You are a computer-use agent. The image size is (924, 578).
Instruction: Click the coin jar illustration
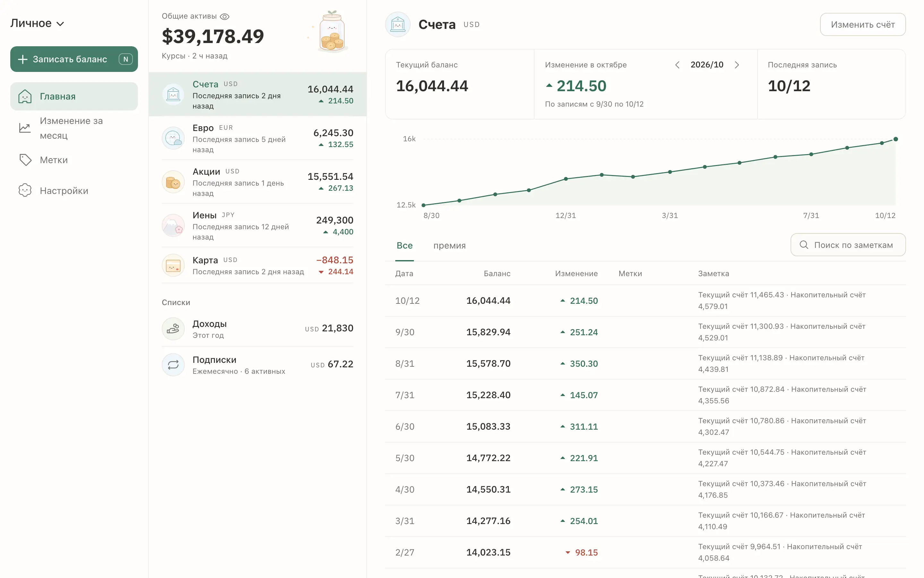(331, 31)
